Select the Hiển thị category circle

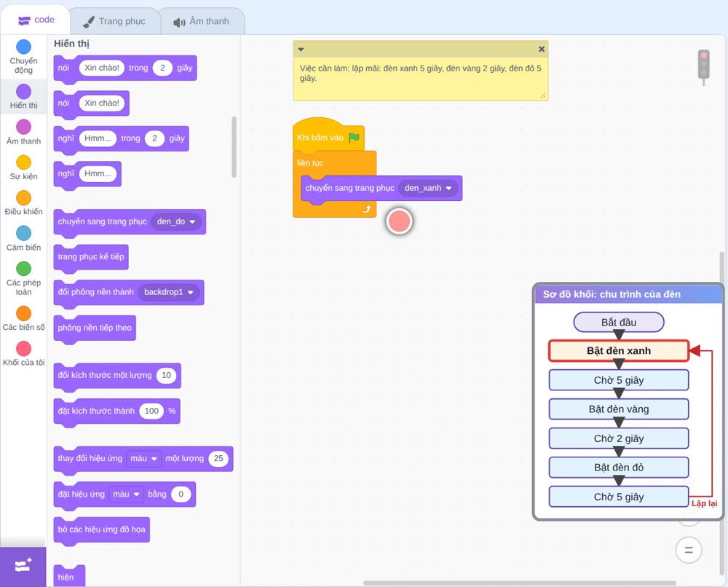(x=24, y=92)
